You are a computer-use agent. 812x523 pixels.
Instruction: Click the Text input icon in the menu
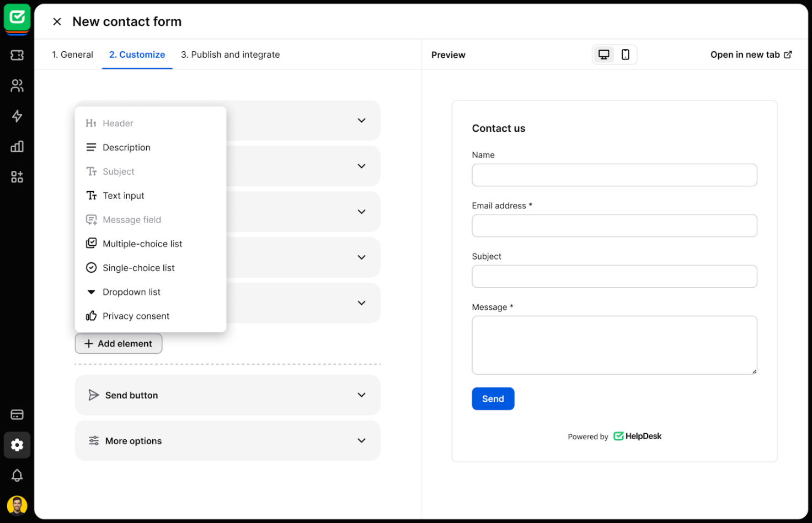pyautogui.click(x=92, y=196)
